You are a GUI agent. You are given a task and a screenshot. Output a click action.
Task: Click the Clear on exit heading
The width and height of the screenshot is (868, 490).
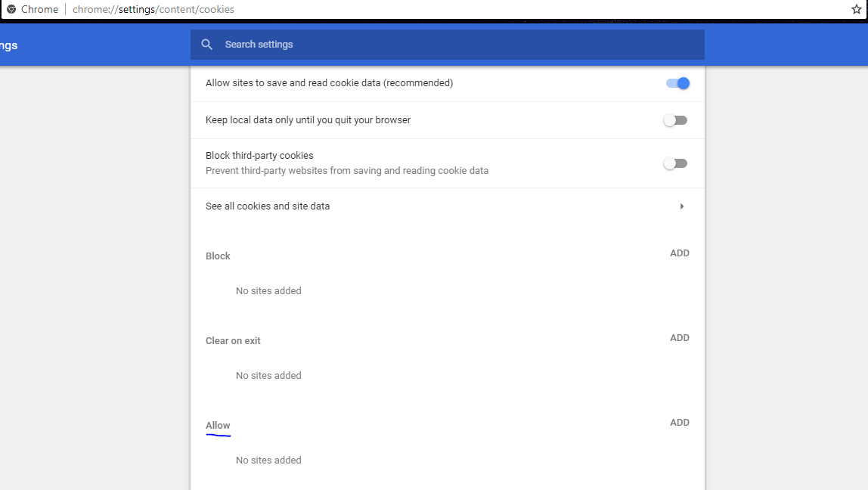click(233, 341)
